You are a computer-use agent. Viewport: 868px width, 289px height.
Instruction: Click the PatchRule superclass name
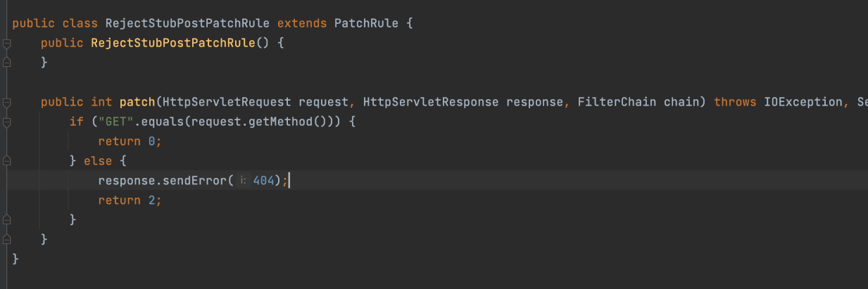click(x=365, y=23)
